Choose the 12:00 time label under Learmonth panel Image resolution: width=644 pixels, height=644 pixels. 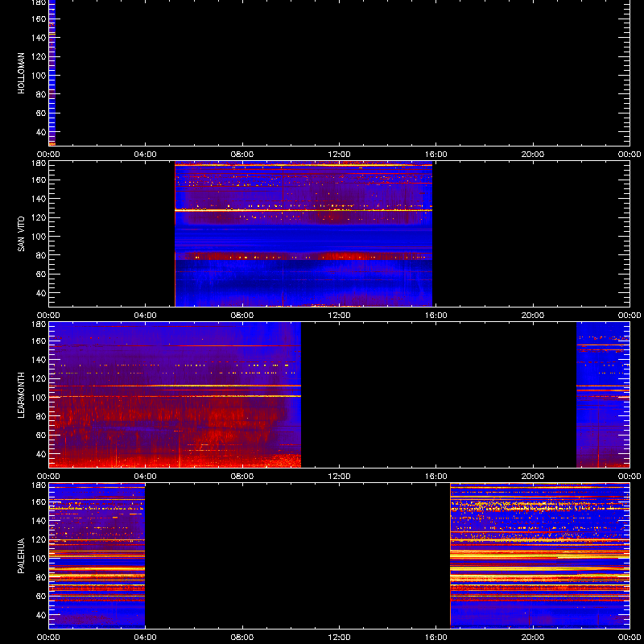click(339, 477)
